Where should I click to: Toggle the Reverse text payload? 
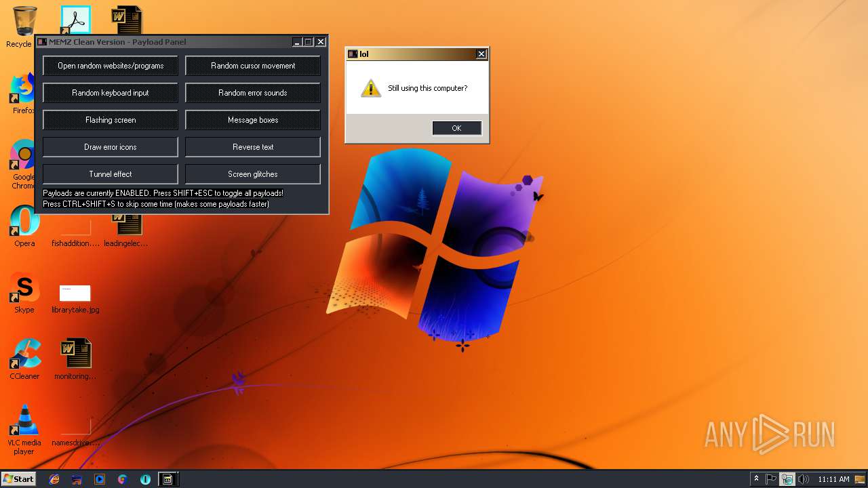[x=253, y=147]
